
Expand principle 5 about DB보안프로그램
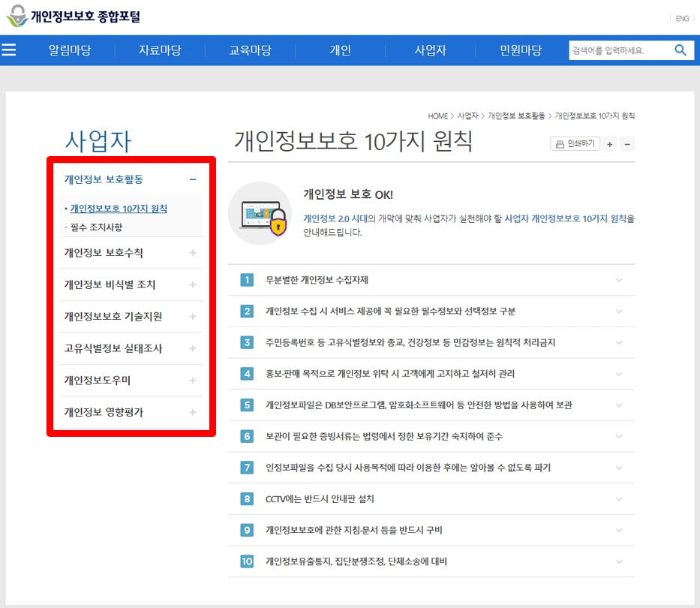(617, 405)
